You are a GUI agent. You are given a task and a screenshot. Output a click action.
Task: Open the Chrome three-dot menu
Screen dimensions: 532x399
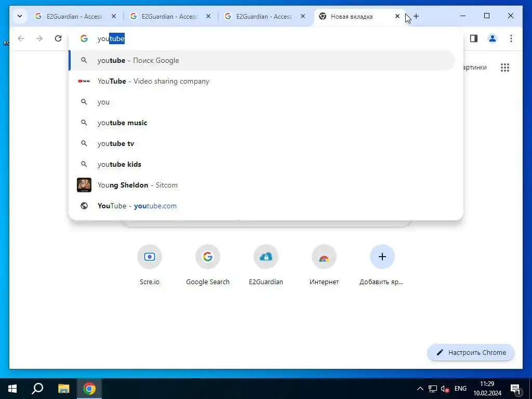point(511,38)
